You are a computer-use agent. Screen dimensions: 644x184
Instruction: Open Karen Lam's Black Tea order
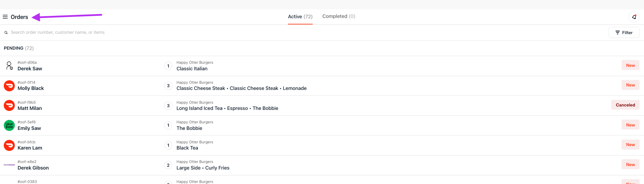187,148
